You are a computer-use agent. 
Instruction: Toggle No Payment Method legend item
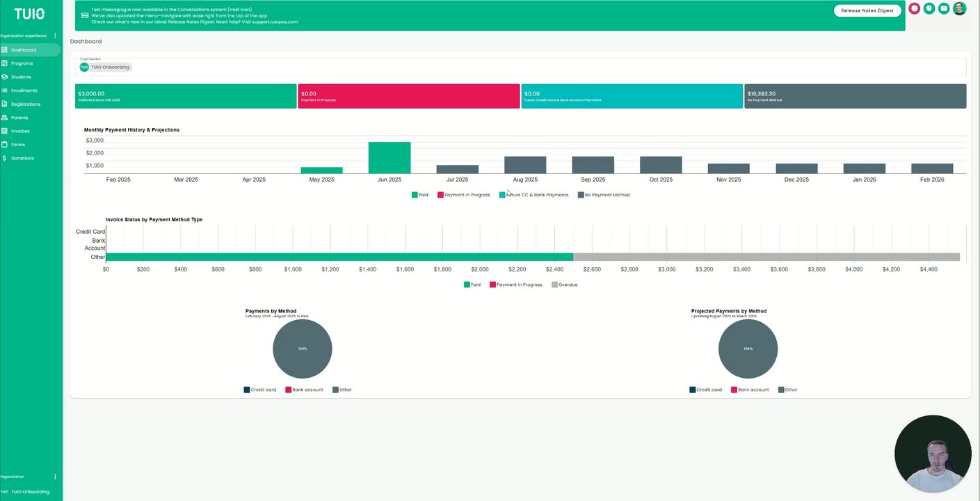[x=604, y=195]
